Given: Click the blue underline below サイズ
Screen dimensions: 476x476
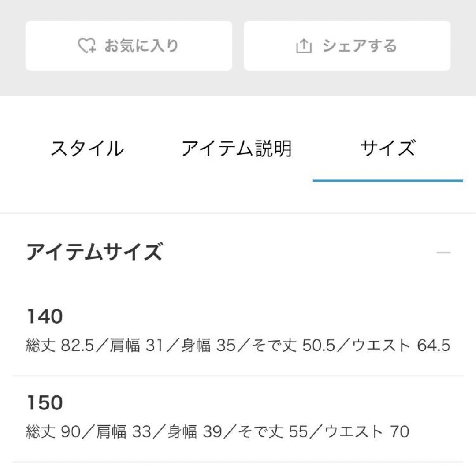Looking at the screenshot, I should click(388, 180).
